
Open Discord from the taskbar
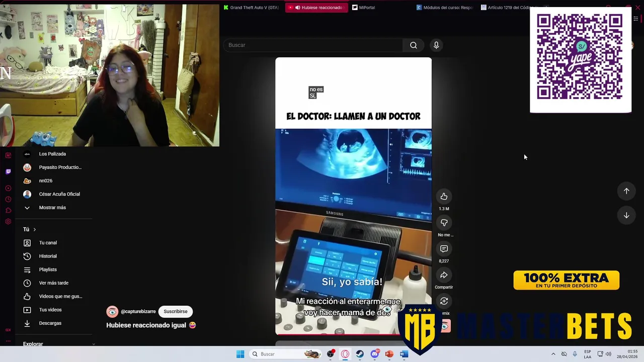[374, 354]
